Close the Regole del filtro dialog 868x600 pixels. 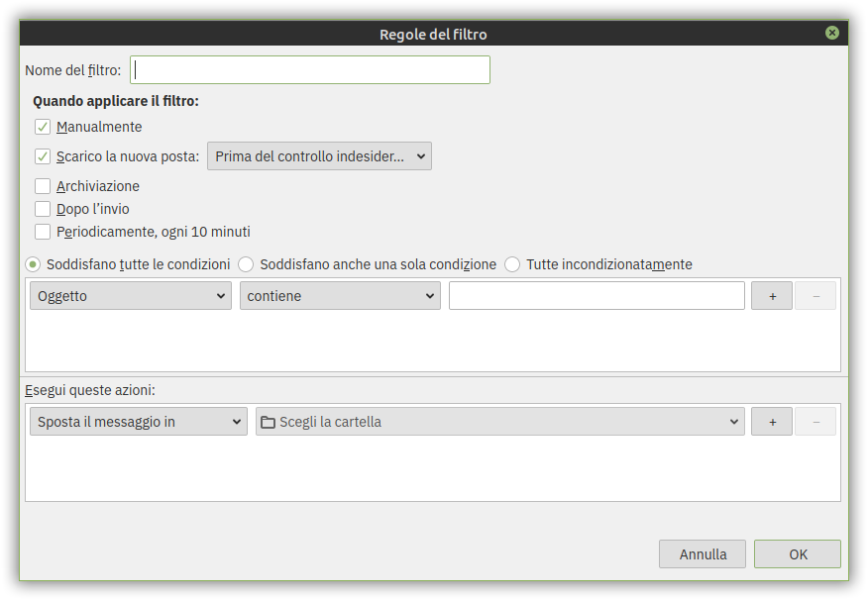831,34
